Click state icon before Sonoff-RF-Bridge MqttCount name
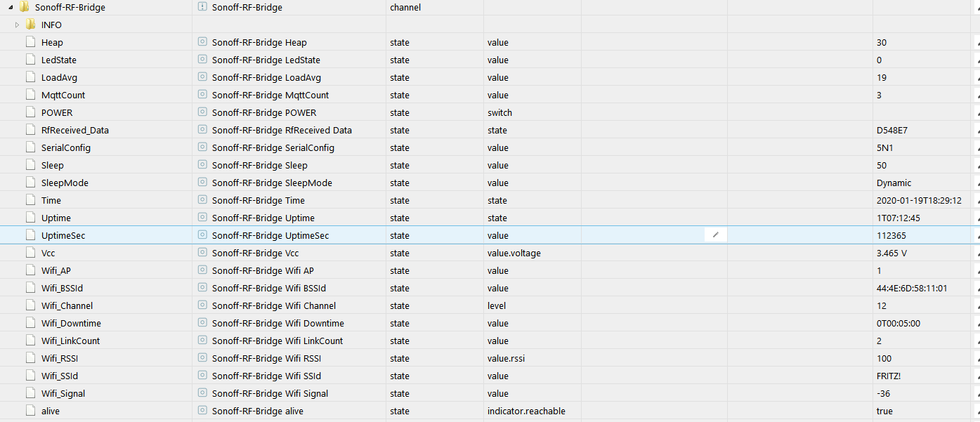This screenshot has height=422, width=980. coord(203,95)
